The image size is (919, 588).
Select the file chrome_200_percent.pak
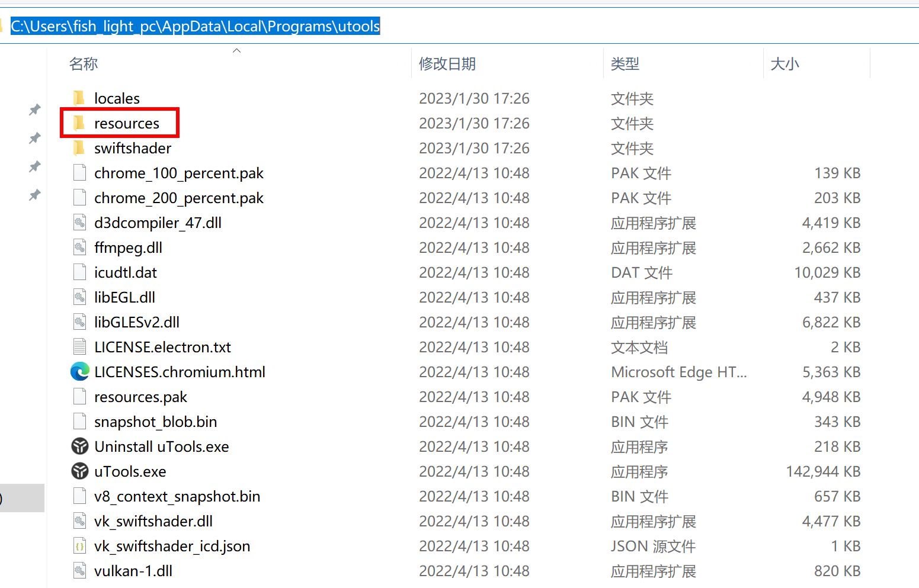click(179, 198)
